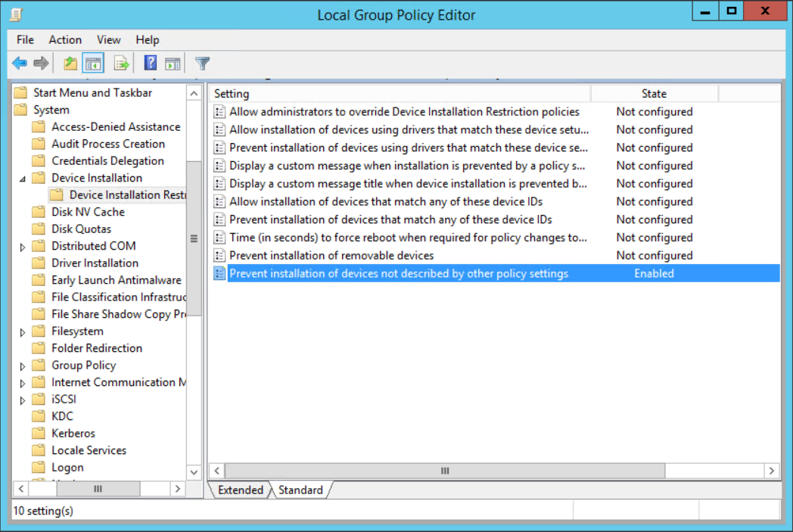Screen dimensions: 793x532
Task: Switch to the Extended tab
Action: (x=240, y=490)
